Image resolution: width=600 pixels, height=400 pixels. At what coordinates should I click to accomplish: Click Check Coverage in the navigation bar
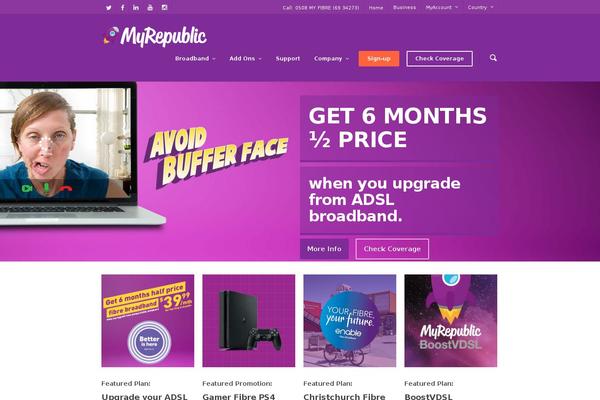[x=439, y=59]
